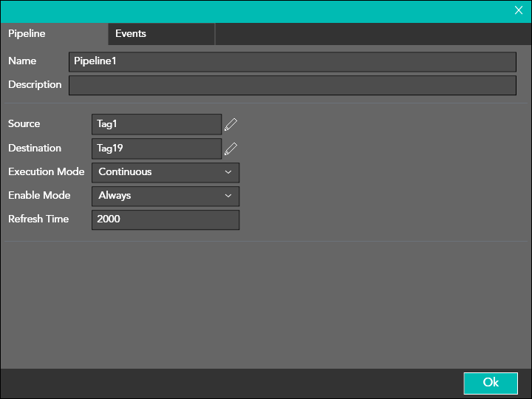Click the Source field containing Tag1
This screenshot has width=532, height=399.
pyautogui.click(x=156, y=124)
